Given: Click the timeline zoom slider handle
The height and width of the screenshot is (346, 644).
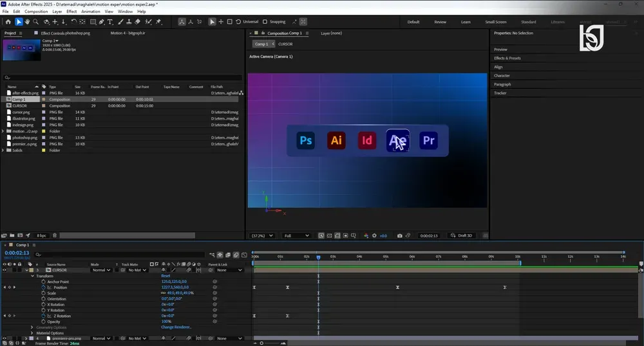Looking at the screenshot, I should tap(261, 343).
